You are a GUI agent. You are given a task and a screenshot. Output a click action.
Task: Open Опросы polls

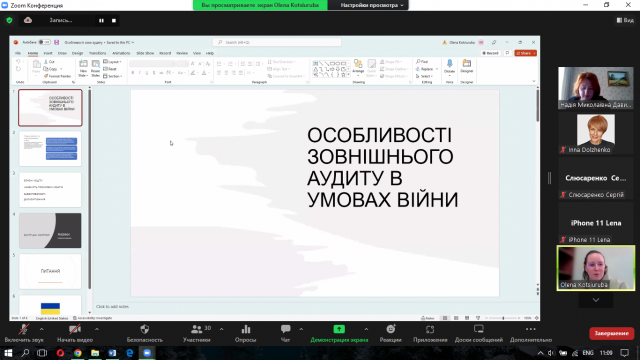coord(245,333)
